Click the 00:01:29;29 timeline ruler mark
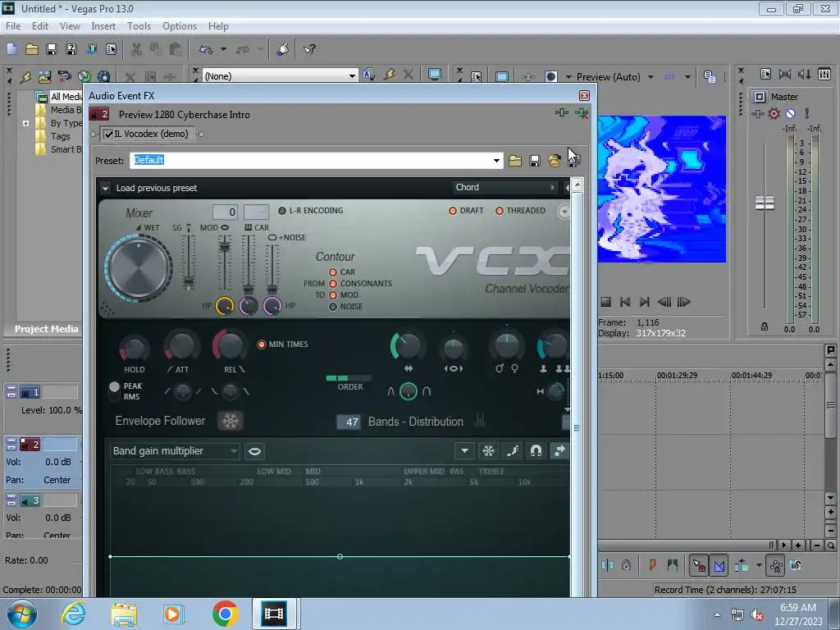This screenshot has height=630, width=840. [677, 375]
